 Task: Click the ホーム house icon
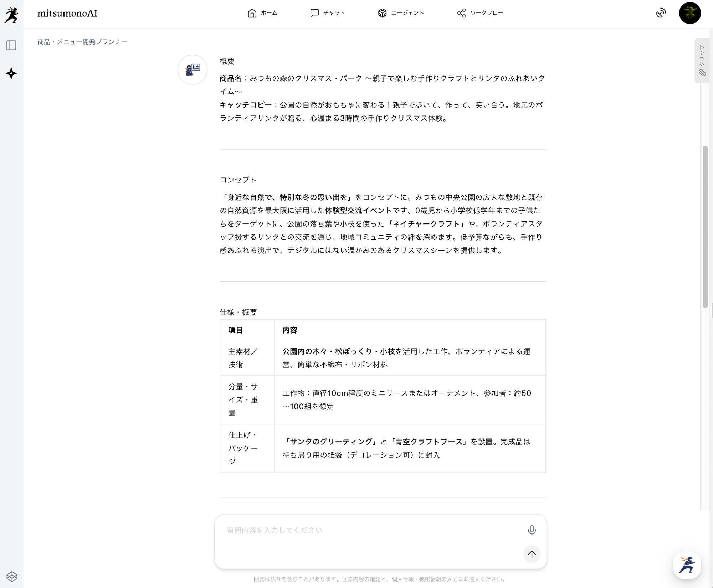252,13
